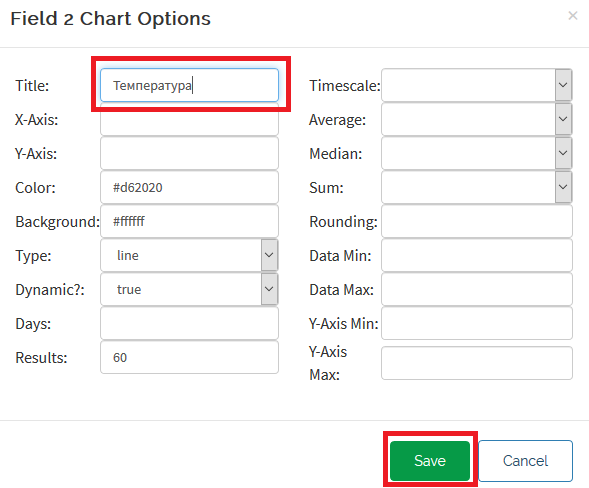This screenshot has width=589, height=488.
Task: Click the Y-Axis Min input field
Action: 477,323
